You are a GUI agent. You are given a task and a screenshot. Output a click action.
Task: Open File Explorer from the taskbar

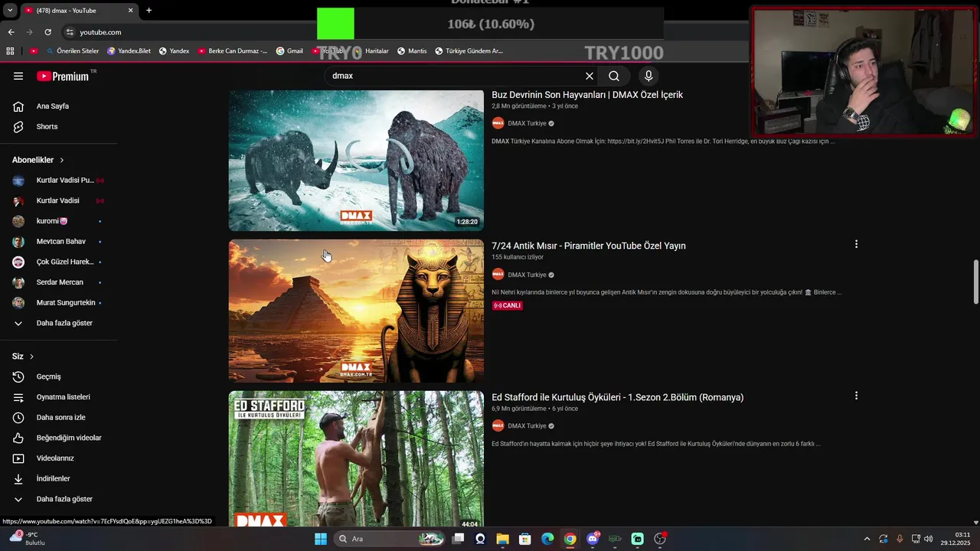click(502, 539)
